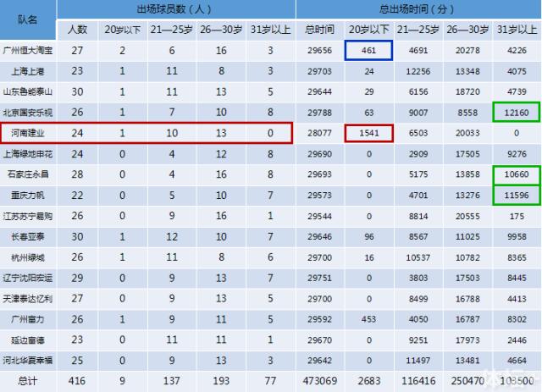Image resolution: width=542 pixels, height=392 pixels.
Task: Click team name 重庆力帆
Action: (x=28, y=196)
